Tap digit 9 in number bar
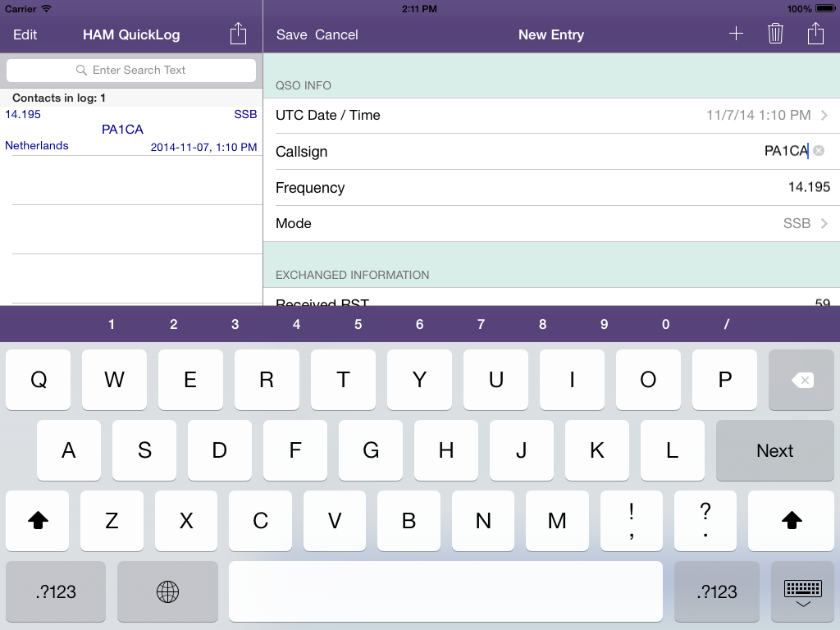Viewport: 840px width, 630px height. 604,324
